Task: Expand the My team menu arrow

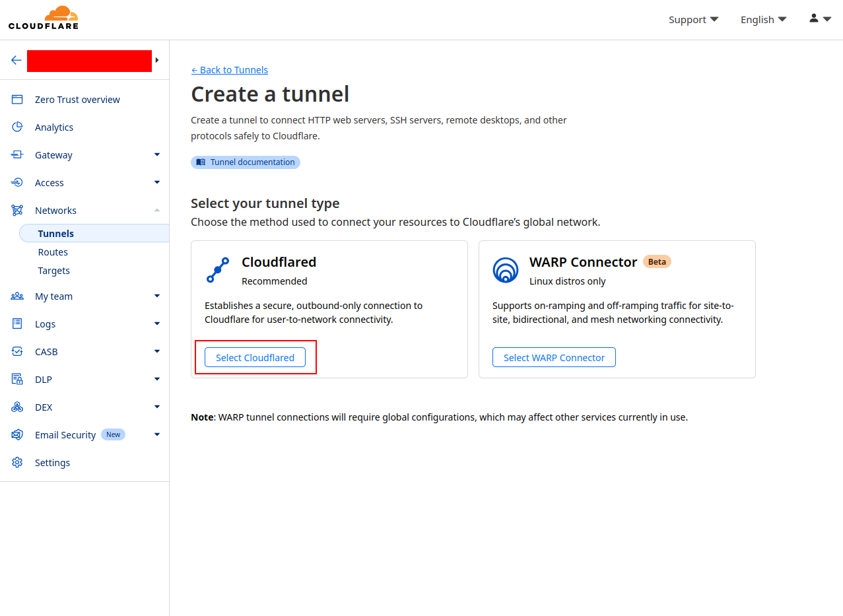Action: pos(157,296)
